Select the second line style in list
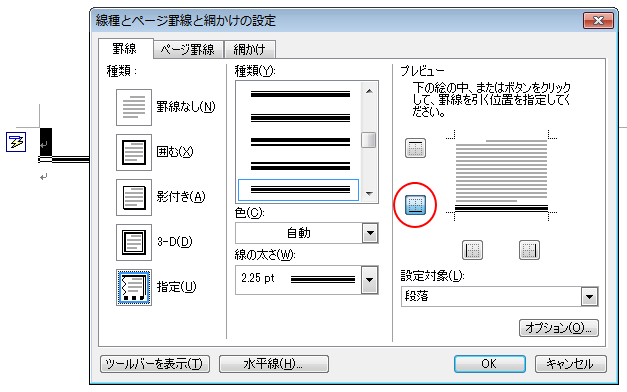The width and height of the screenshot is (627, 392). pyautogui.click(x=300, y=118)
